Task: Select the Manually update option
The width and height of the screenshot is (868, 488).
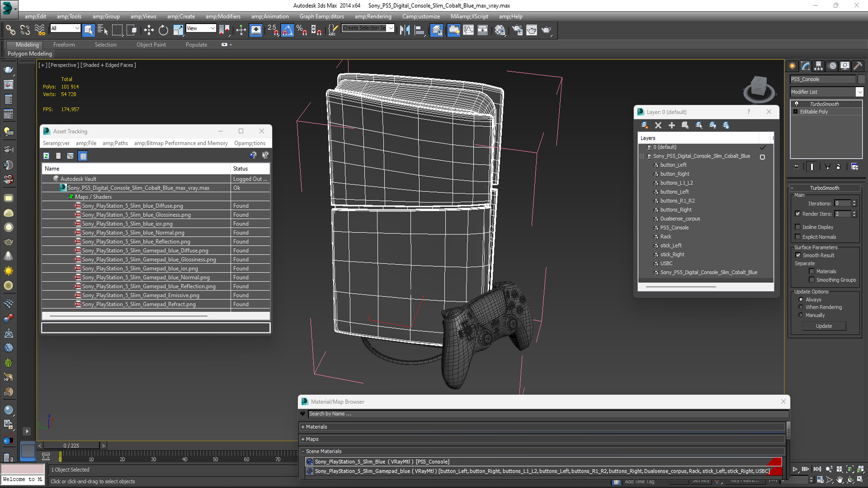Action: (801, 315)
